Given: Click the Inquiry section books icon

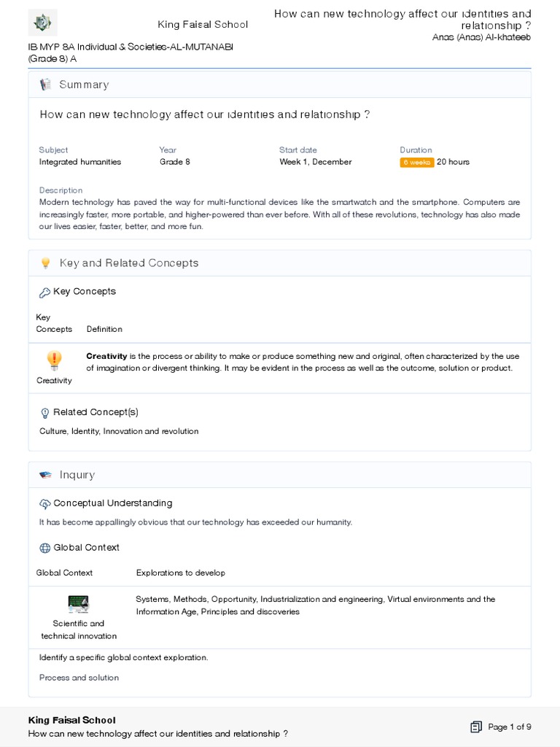Looking at the screenshot, I should pos(45,475).
